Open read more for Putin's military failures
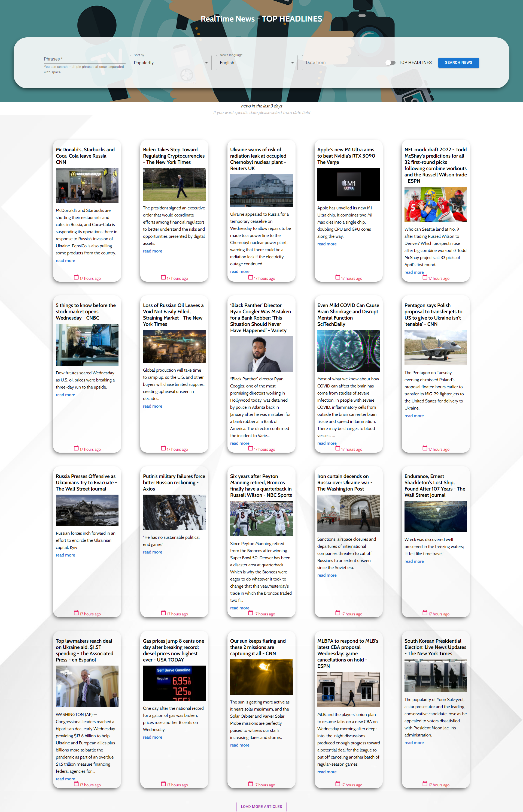Screen dimensions: 523x812 tap(153, 552)
